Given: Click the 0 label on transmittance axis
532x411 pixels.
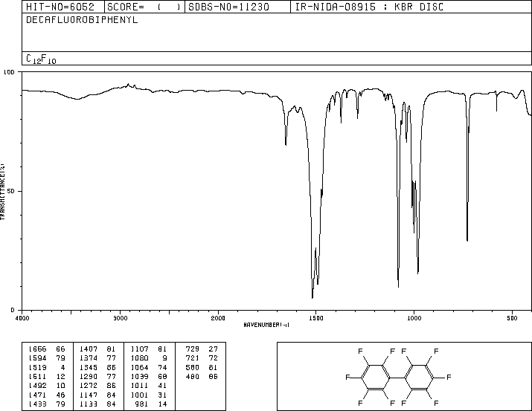Looking at the screenshot, I should (x=13, y=310).
